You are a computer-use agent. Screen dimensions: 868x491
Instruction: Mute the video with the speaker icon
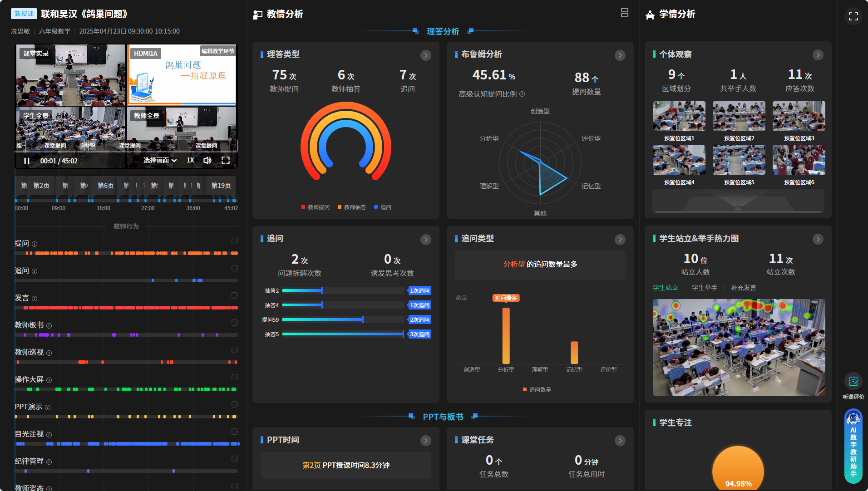pyautogui.click(x=207, y=160)
